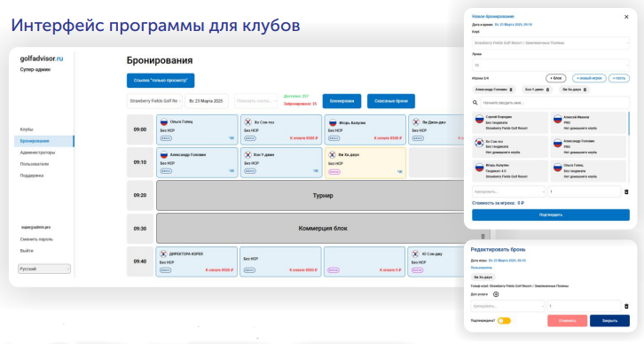The image size is (644, 344).
Task: Click the trash icon beside the Коммерция блок row
Action: click(483, 237)
